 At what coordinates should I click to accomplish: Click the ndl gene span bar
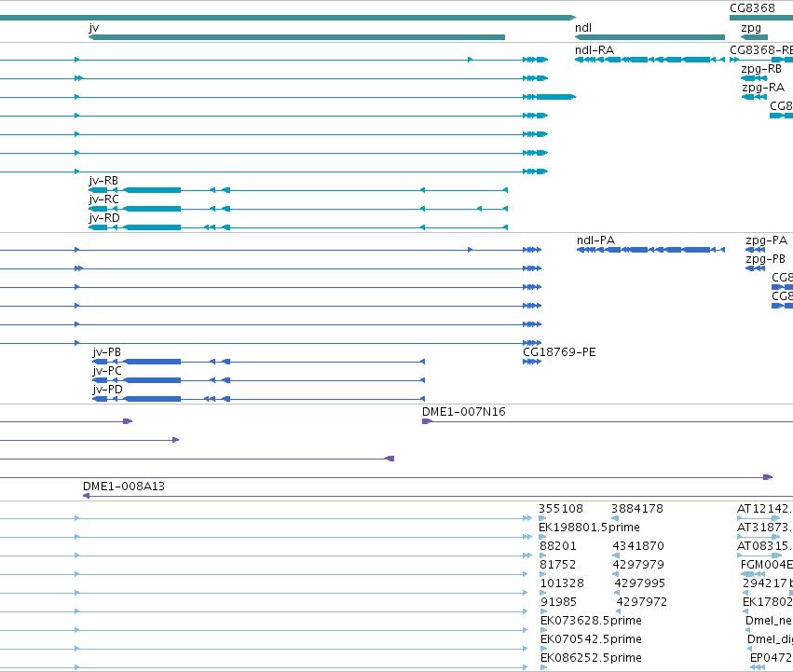pos(649,37)
